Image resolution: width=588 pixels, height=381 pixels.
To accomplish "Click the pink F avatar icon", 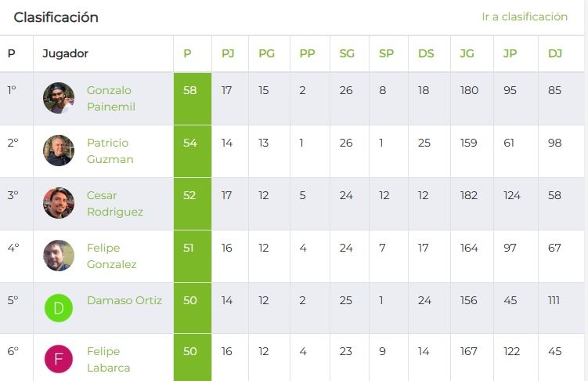I will coord(59,359).
